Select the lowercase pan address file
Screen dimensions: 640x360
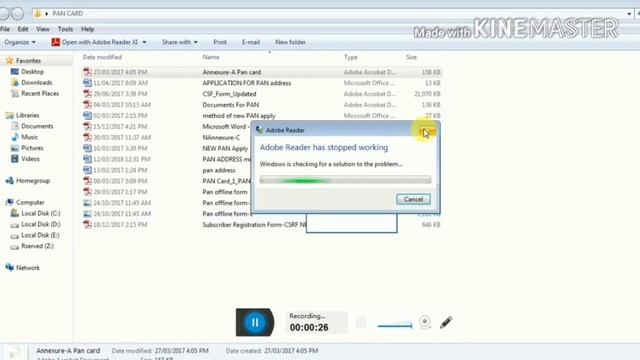(x=219, y=170)
